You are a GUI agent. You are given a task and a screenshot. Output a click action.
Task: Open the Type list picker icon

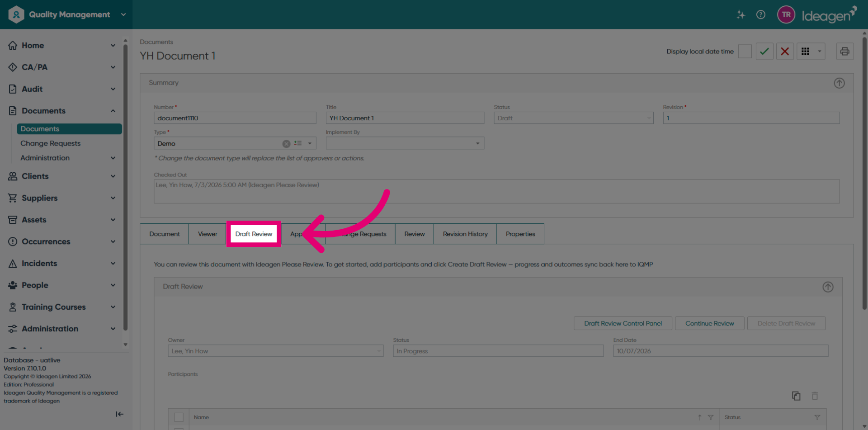[297, 143]
